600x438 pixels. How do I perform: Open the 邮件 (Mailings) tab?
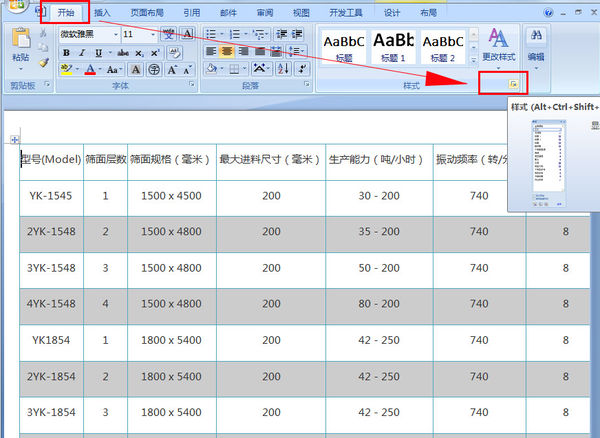coord(228,13)
